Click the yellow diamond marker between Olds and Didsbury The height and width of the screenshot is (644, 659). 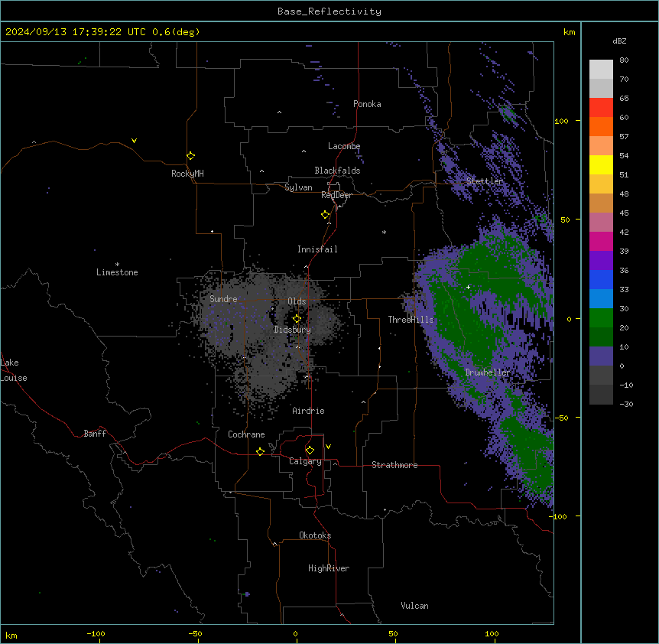(x=297, y=319)
